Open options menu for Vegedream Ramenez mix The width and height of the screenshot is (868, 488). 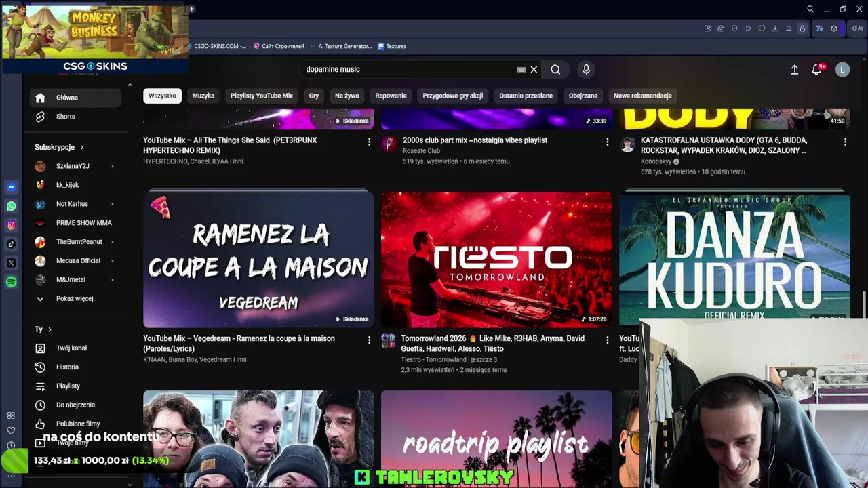point(369,340)
